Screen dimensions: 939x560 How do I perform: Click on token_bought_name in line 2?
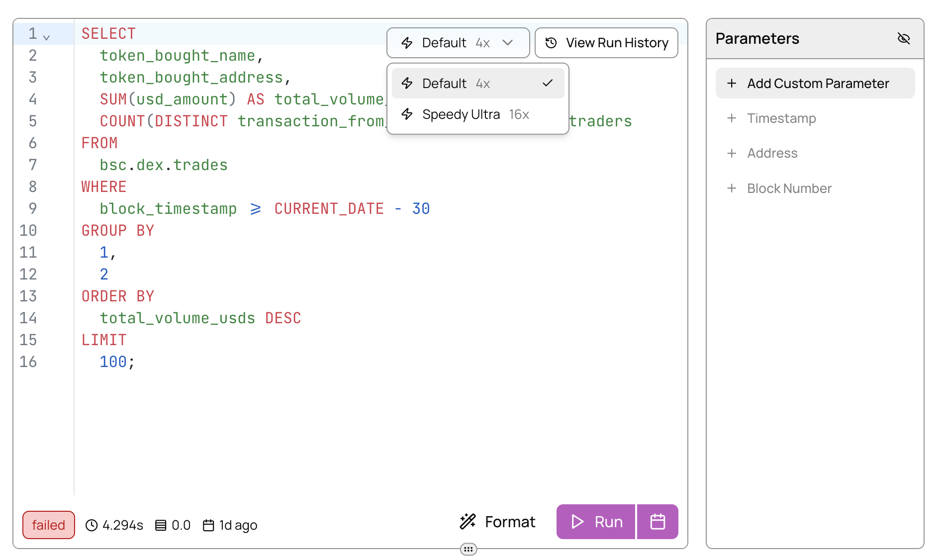(x=178, y=56)
